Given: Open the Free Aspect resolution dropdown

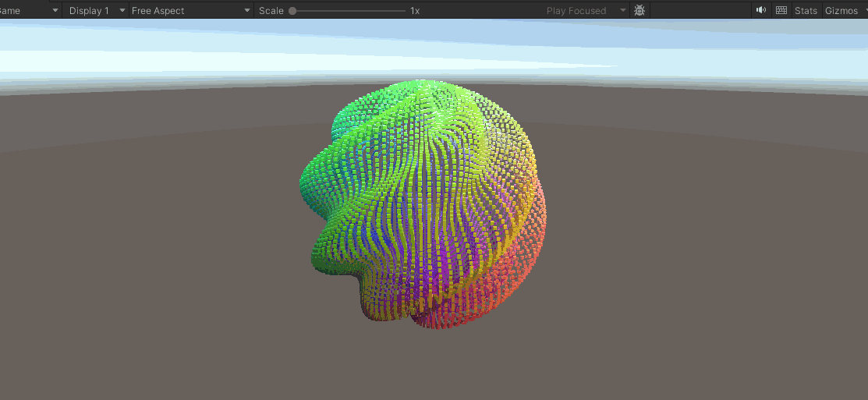Looking at the screenshot, I should click(x=192, y=10).
